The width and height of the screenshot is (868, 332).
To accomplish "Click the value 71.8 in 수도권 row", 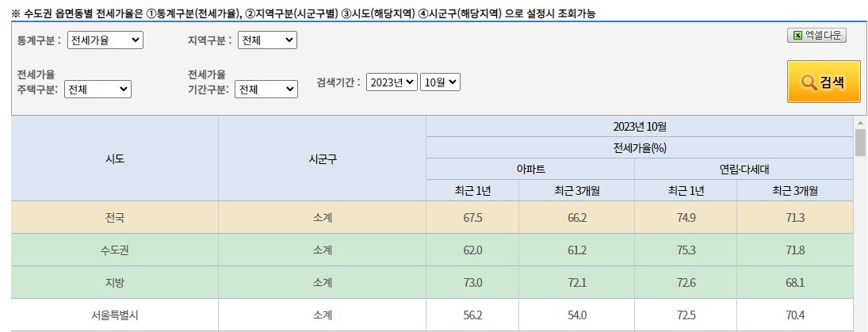I will click(x=796, y=250).
